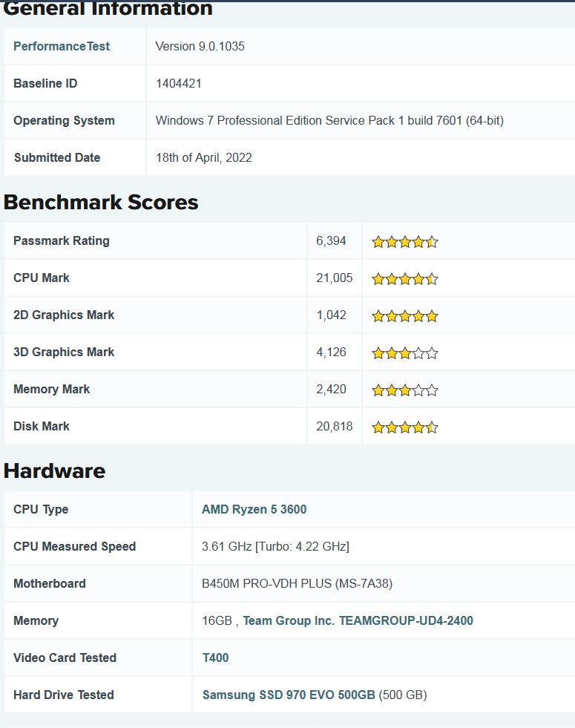575x728 pixels.
Task: Select the CPU Mark value 21,005
Action: (334, 278)
